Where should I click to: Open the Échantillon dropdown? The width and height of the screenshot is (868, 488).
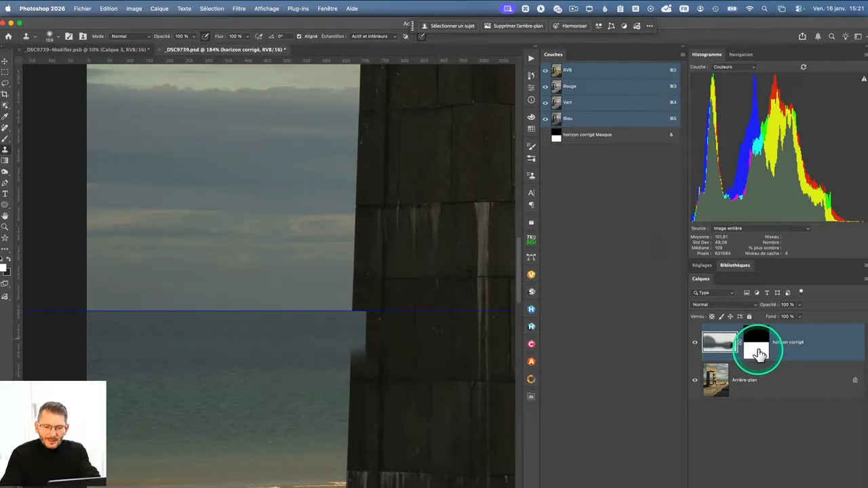(x=373, y=36)
